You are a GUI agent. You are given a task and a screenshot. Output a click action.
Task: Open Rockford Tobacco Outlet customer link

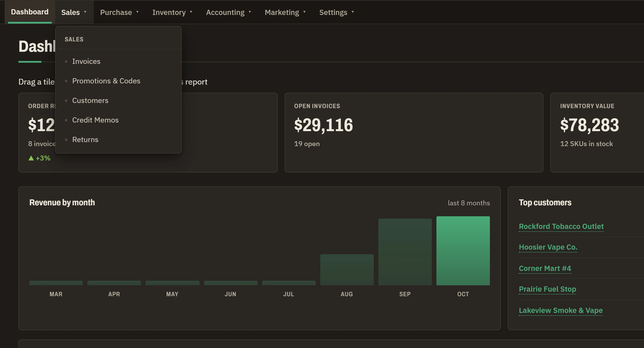561,226
